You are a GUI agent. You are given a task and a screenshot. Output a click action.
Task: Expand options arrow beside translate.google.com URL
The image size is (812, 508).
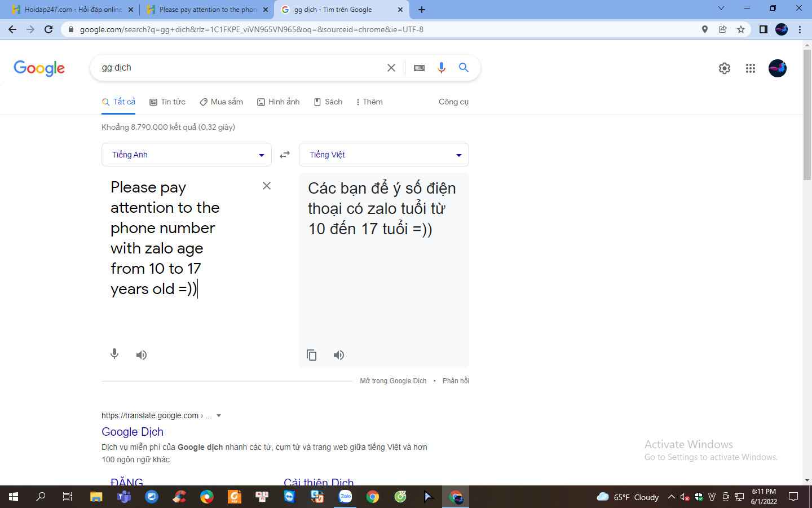(219, 416)
